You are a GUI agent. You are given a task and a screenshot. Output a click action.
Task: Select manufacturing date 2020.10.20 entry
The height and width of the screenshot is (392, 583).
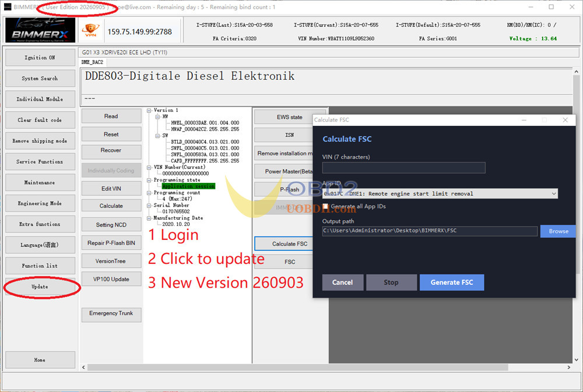pos(176,224)
